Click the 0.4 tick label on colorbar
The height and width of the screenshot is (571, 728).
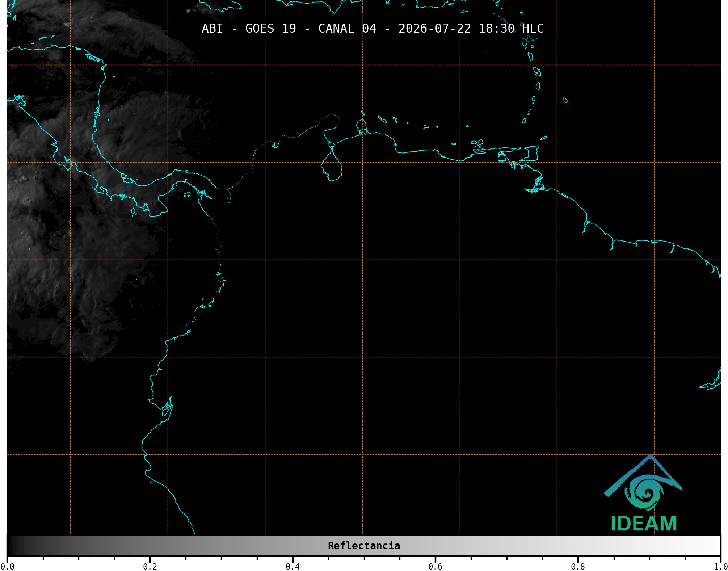(293, 566)
